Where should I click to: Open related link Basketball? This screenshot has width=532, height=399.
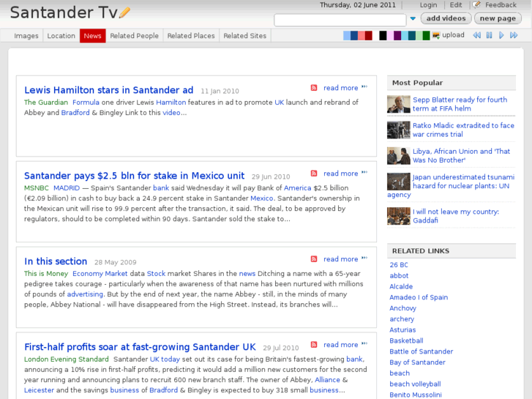coord(406,340)
